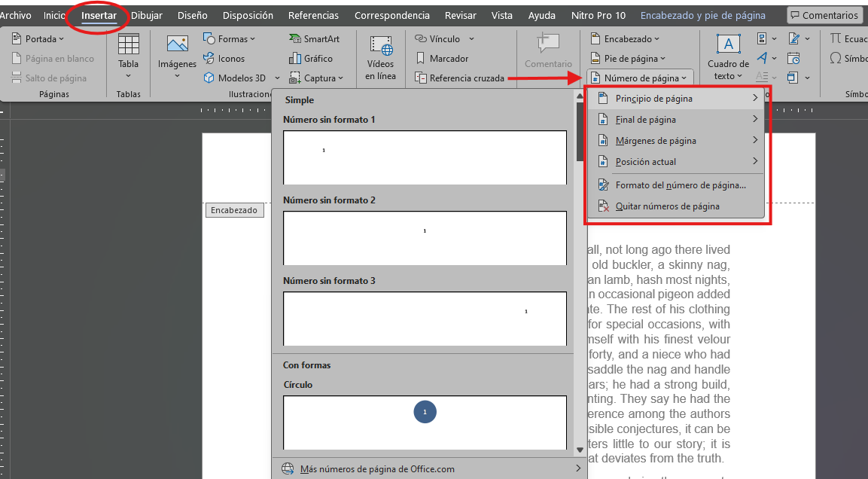Click the signature line icon
Viewport: 868px width, 479px height.
pos(794,38)
